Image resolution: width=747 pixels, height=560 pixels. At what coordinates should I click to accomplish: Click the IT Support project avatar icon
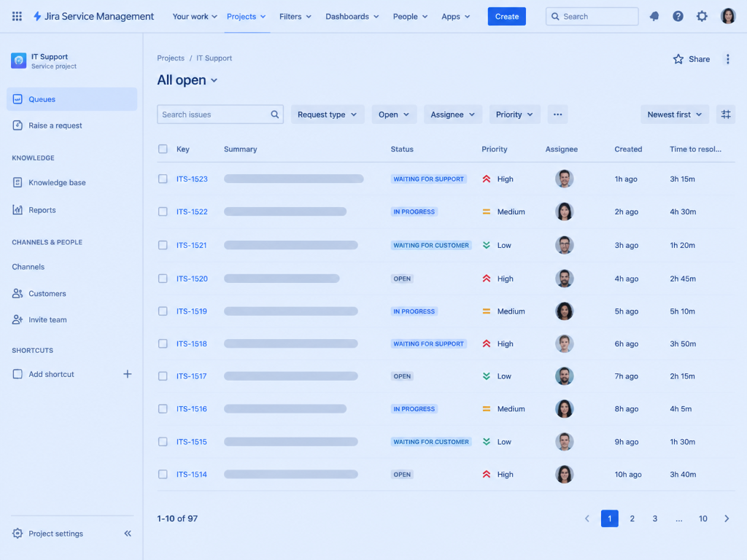[x=18, y=61]
